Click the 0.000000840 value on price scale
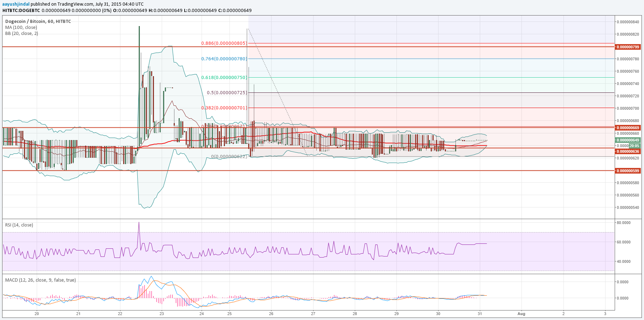 pos(628,22)
